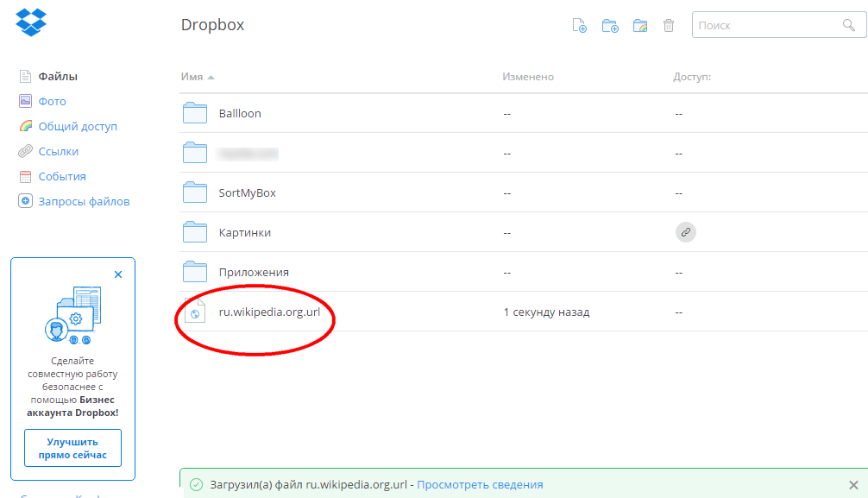The width and height of the screenshot is (868, 498).
Task: Click the Поиск search field
Action: 779,25
